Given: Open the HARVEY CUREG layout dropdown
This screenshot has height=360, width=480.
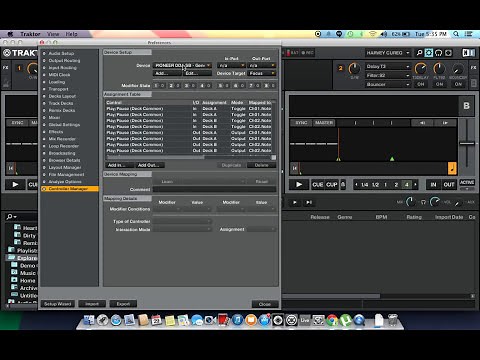Looking at the screenshot, I should click(388, 53).
